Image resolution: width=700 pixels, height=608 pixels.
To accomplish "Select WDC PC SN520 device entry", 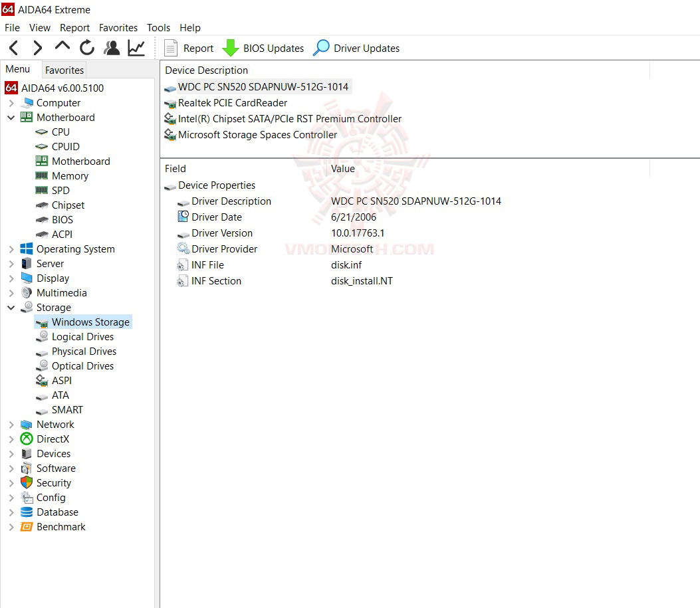I will click(x=263, y=87).
